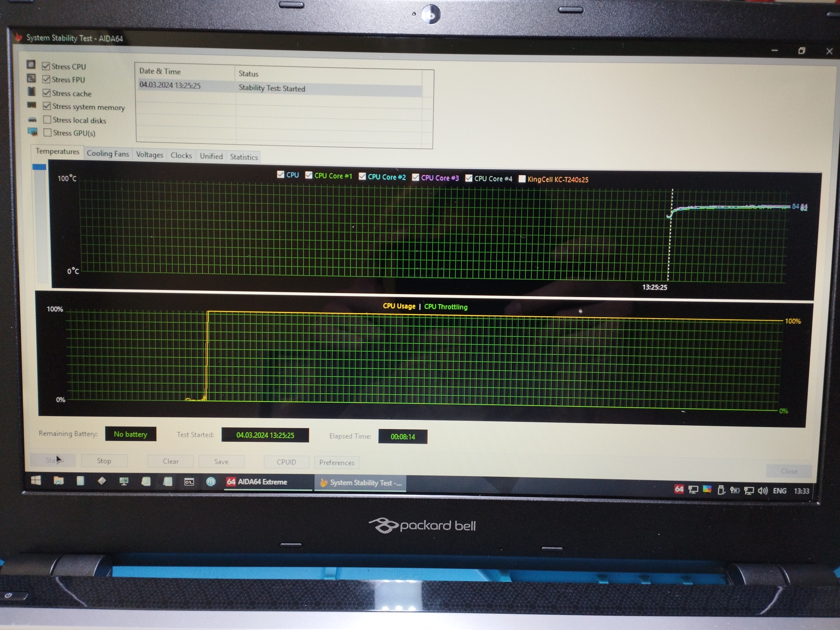Click the log list vertical scrollbar

point(427,108)
